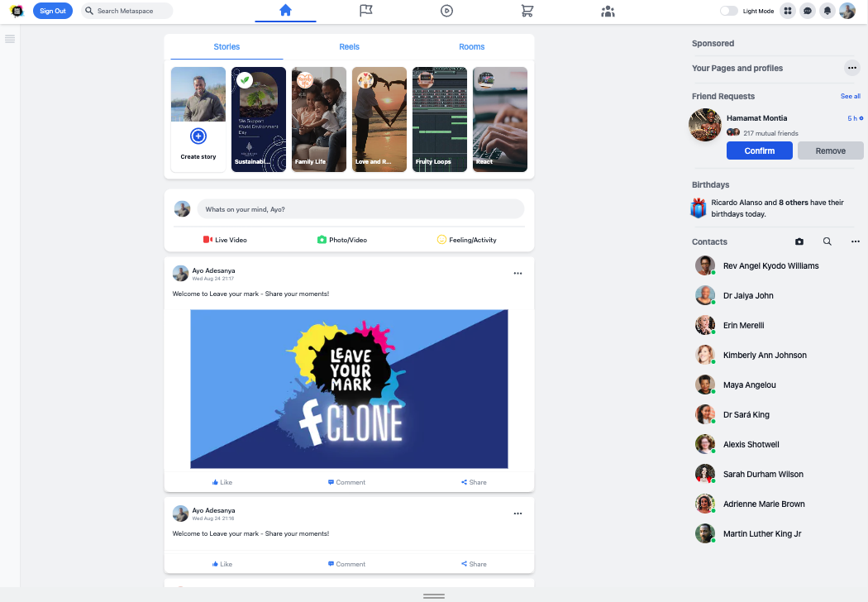Image resolution: width=868 pixels, height=602 pixels.
Task: Open the React story thumbnail
Action: tap(500, 119)
